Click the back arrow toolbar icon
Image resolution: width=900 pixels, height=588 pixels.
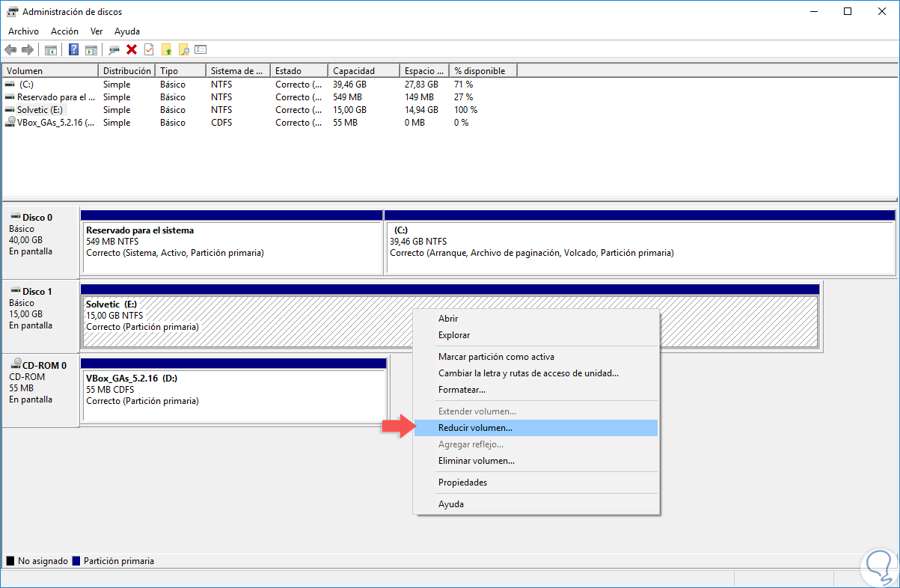(x=10, y=49)
